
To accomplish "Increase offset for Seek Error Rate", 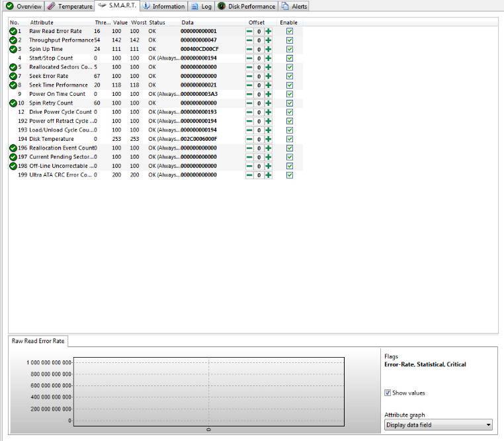I will pos(269,77).
